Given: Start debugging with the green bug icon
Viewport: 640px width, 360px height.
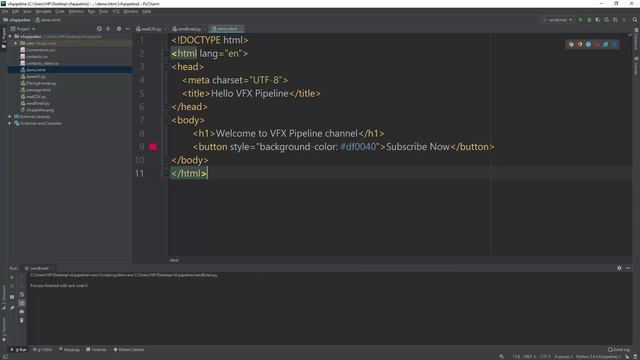Looking at the screenshot, I should [589, 20].
